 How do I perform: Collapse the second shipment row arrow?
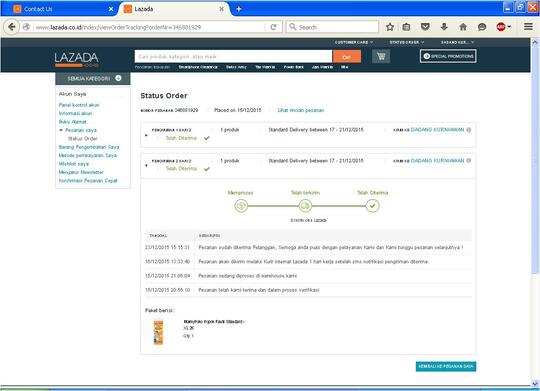point(146,166)
